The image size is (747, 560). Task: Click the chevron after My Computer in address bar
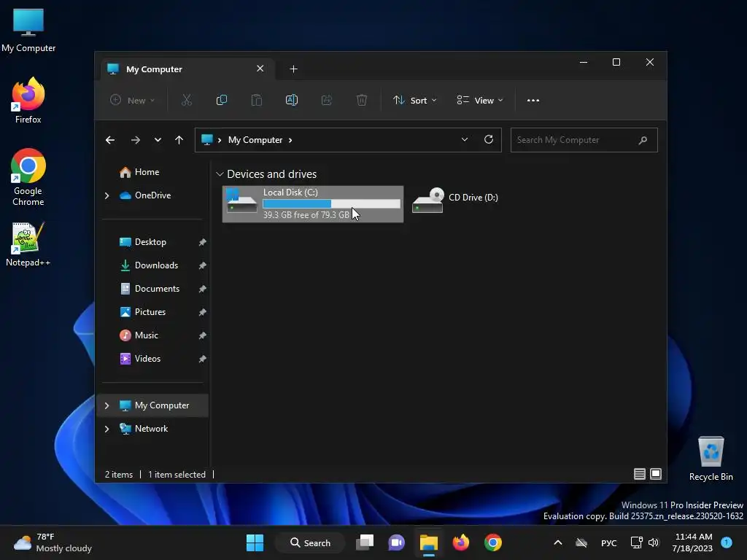pyautogui.click(x=290, y=140)
